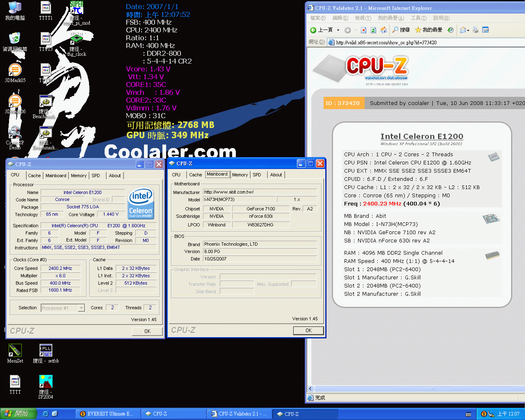
Task: Select the TTTT3 file on desktop
Action: 46,42
